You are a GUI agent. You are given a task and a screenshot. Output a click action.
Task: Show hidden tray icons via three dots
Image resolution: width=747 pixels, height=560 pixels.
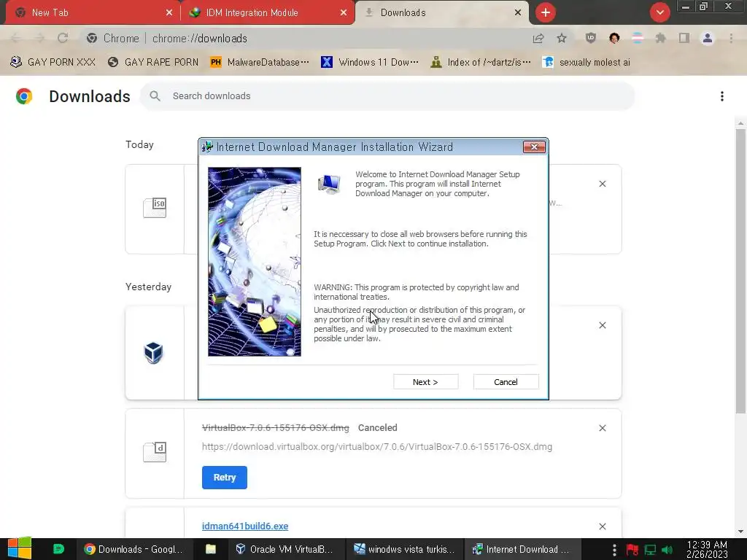(614, 550)
